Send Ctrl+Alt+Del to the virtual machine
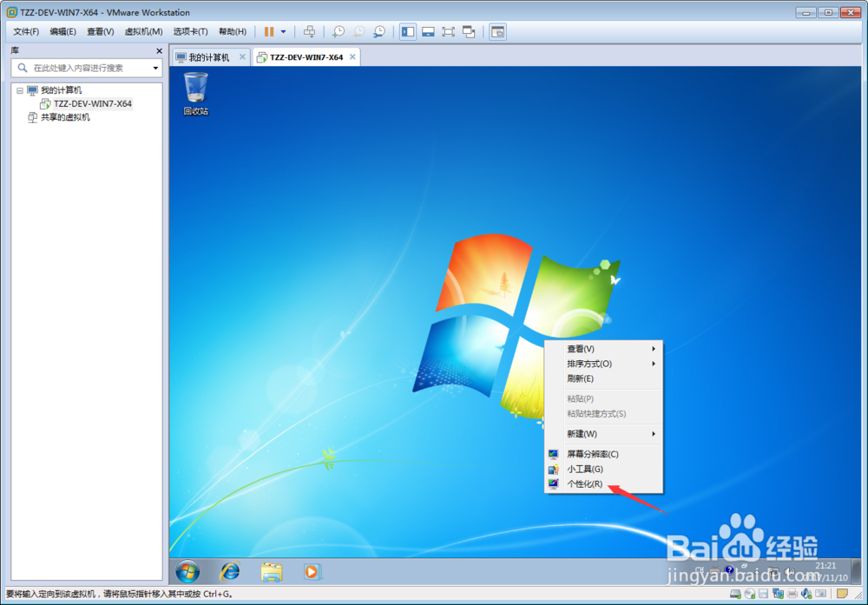 (x=310, y=31)
